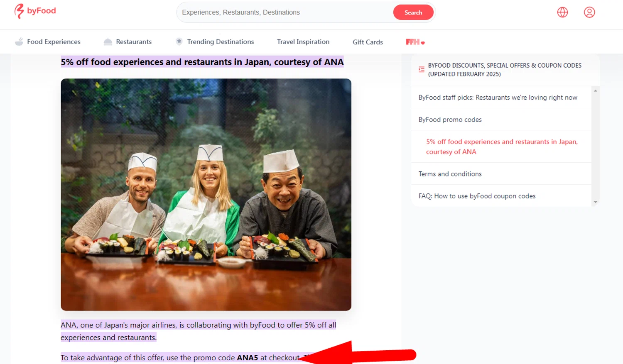This screenshot has height=364, width=623.
Task: Click the Food Experiences bowl icon
Action: [x=19, y=42]
